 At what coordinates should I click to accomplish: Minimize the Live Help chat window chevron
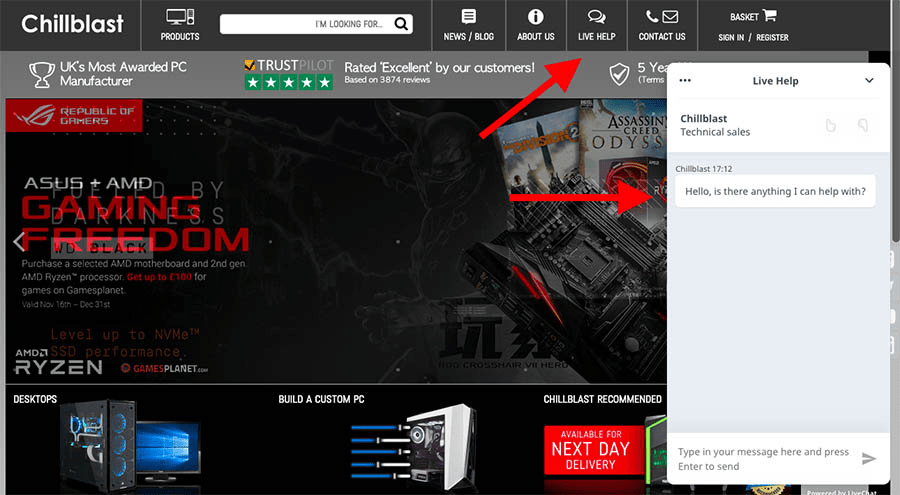click(869, 81)
